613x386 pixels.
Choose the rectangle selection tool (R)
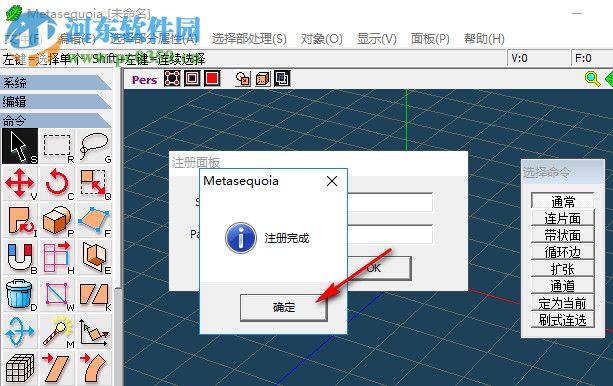57,146
